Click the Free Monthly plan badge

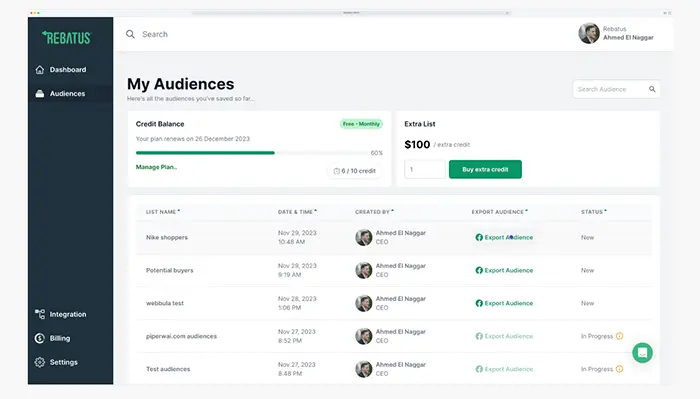pos(361,124)
